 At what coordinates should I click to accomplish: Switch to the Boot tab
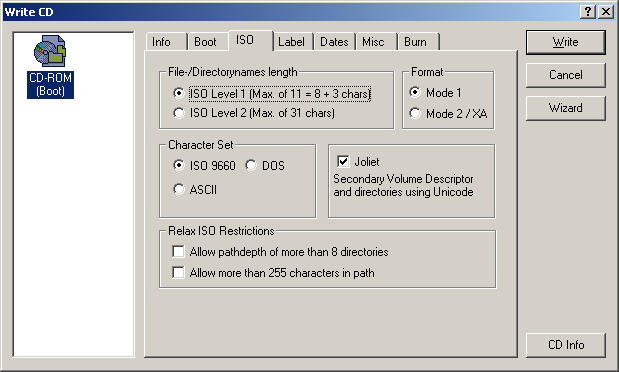coord(208,41)
